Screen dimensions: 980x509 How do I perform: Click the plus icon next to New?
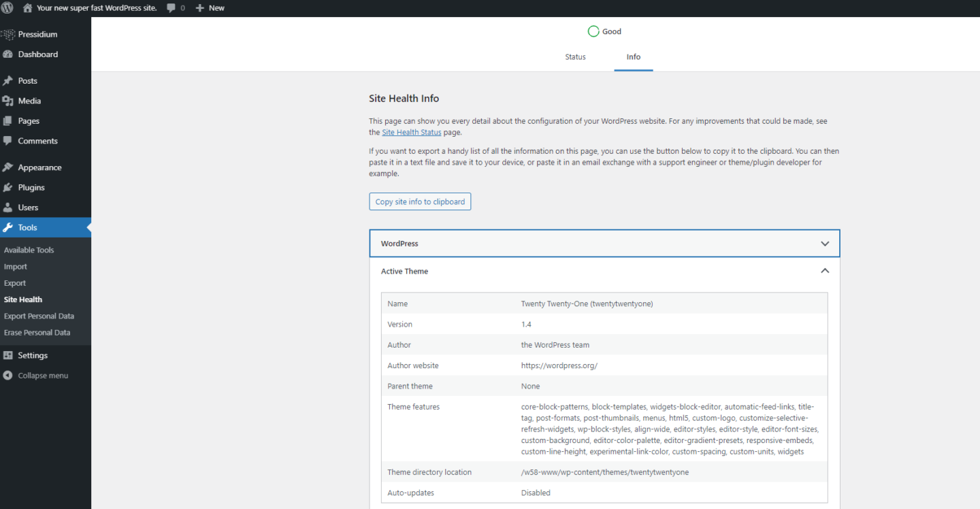click(200, 8)
